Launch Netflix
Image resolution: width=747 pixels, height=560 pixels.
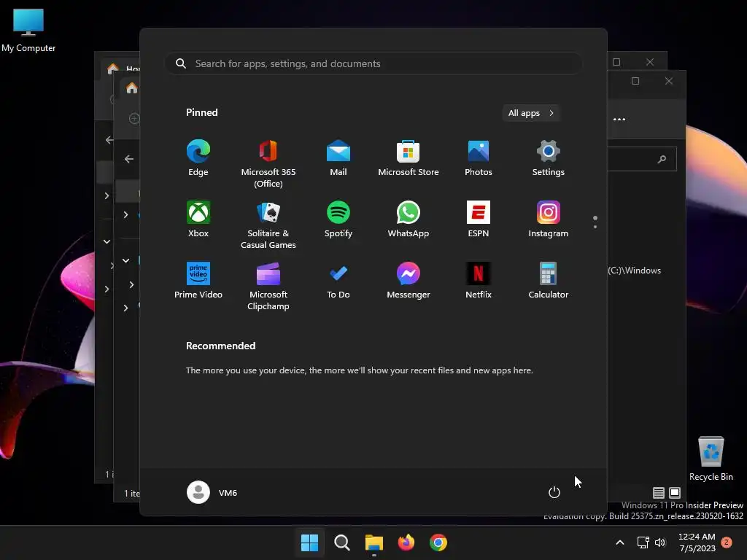point(479,281)
